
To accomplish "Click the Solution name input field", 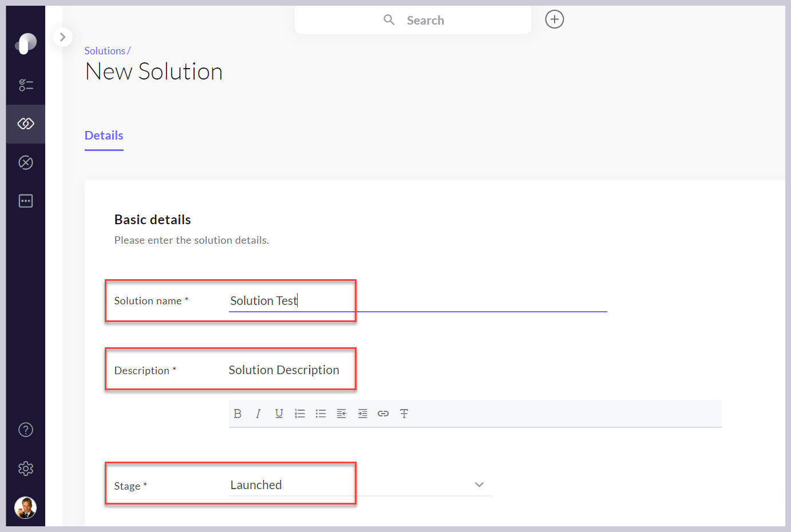I will pyautogui.click(x=418, y=301).
